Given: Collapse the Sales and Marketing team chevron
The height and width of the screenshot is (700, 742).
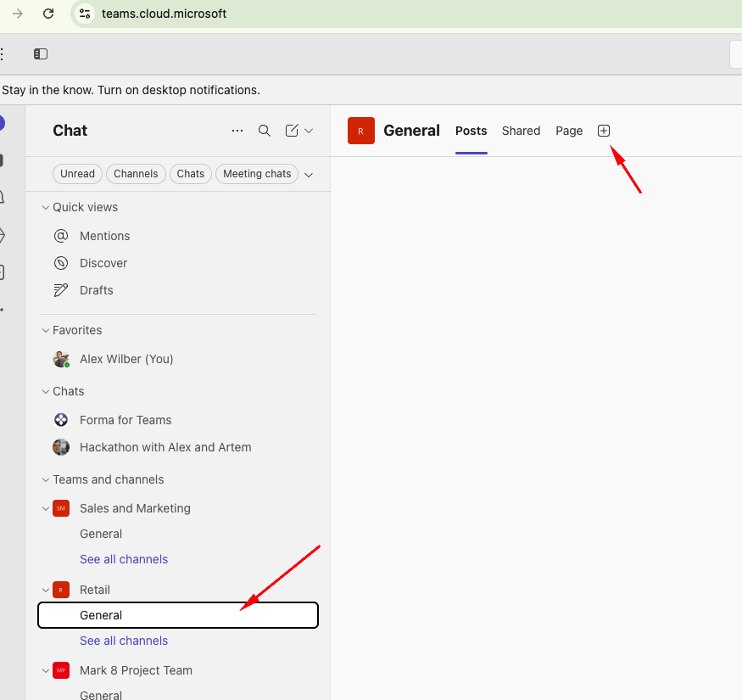Looking at the screenshot, I should 46,508.
